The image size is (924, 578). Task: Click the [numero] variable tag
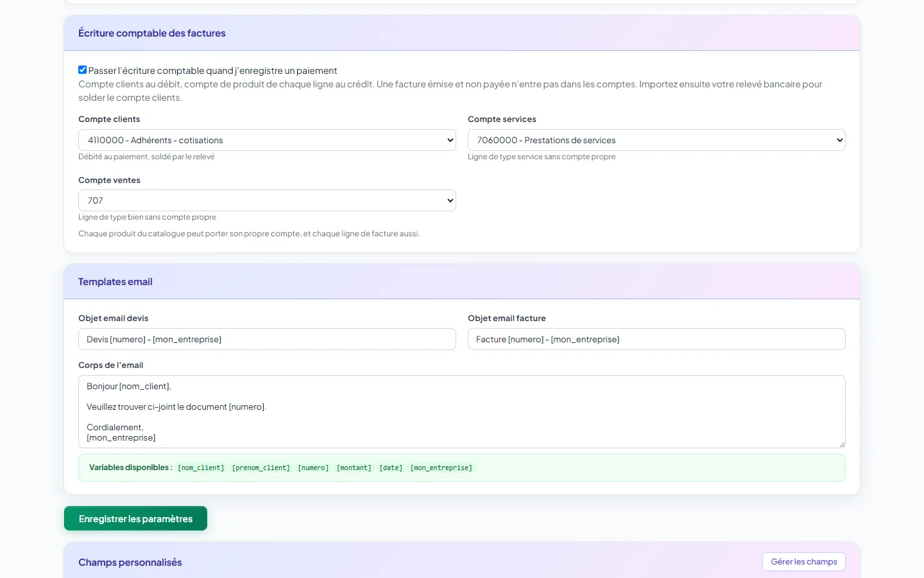[x=313, y=468]
